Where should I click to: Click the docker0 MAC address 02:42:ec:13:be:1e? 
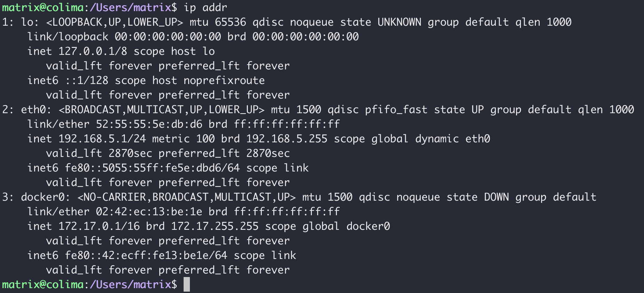(x=149, y=212)
